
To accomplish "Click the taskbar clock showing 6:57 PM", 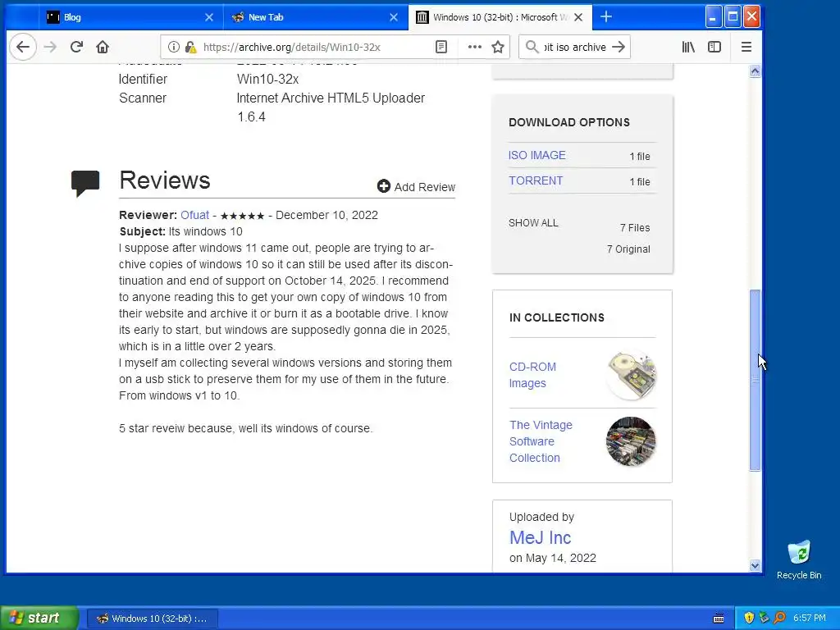I will coord(810,619).
